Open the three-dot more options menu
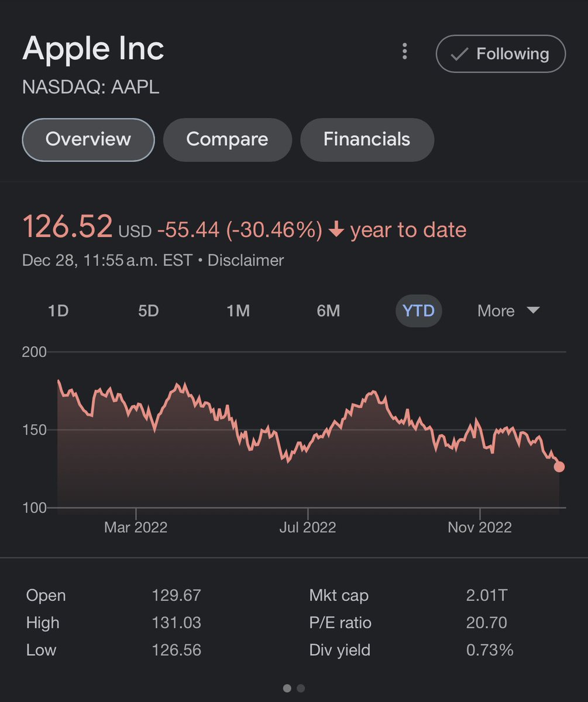 pyautogui.click(x=404, y=52)
